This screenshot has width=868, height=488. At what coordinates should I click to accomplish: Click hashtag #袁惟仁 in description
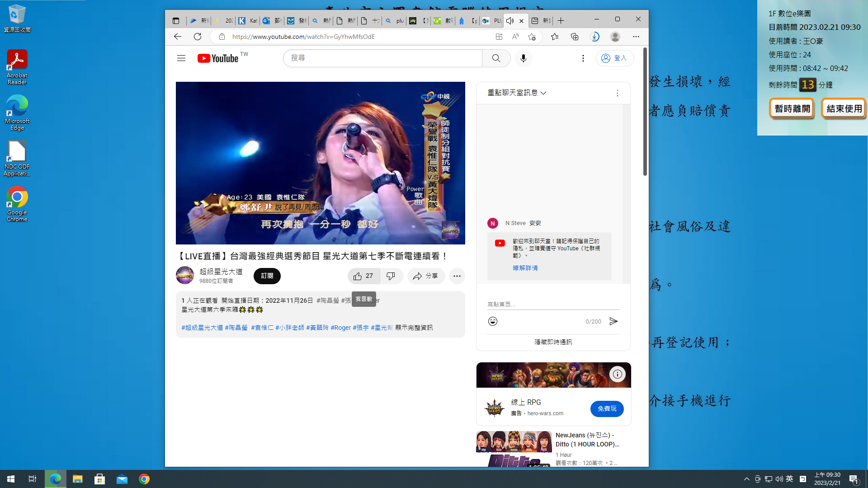(x=262, y=328)
